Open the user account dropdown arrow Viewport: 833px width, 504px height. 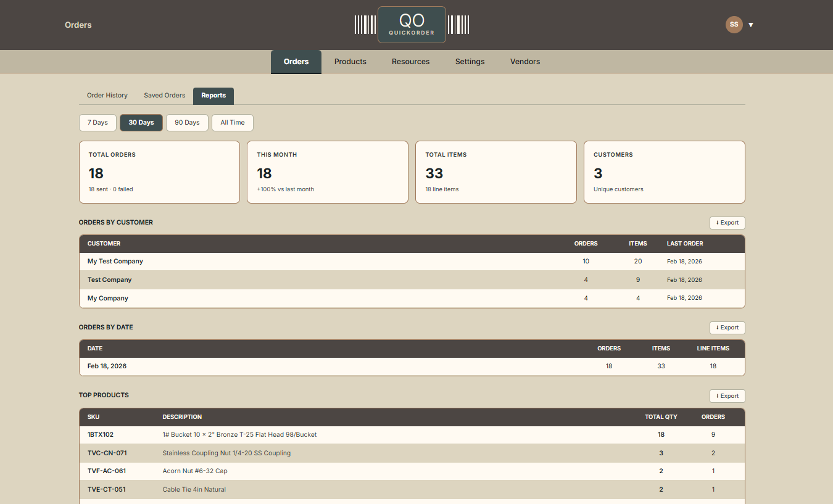751,25
